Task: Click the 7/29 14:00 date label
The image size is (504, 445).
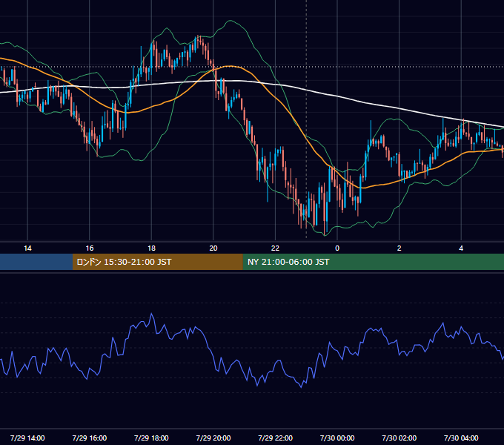Action: point(27,438)
